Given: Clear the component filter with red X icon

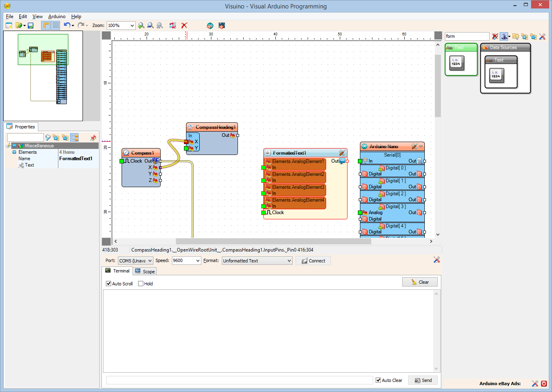Looking at the screenshot, I should point(495,36).
